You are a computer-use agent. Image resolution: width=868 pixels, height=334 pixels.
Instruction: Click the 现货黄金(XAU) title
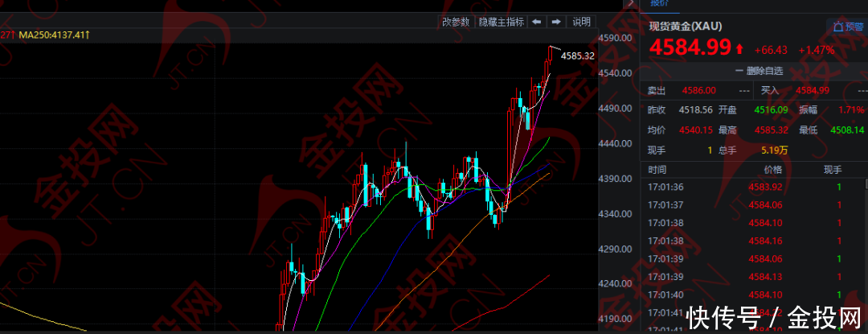[686, 26]
